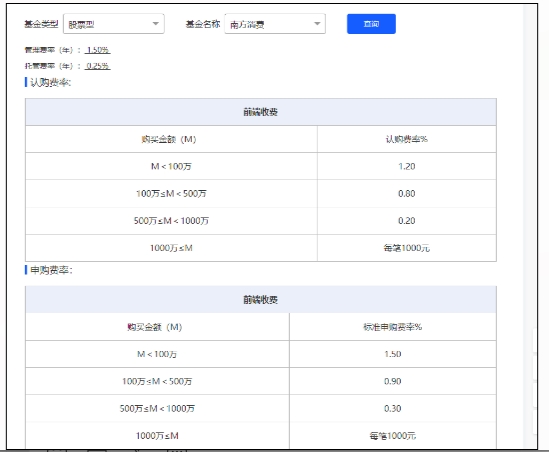Viewport: 549px width, 452px height.
Task: Click 每笔1000元 in the 认购费率 table
Action: click(406, 248)
